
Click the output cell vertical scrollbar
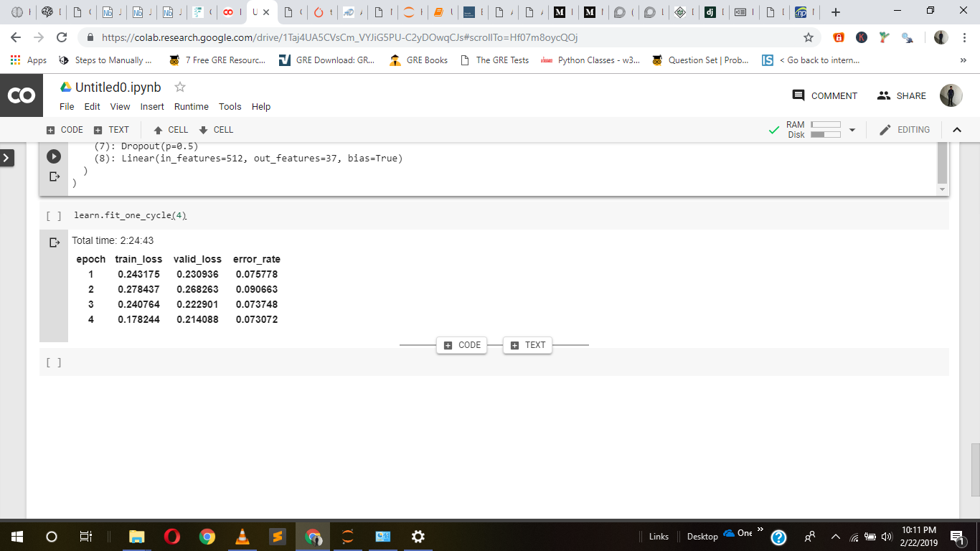[x=942, y=165]
